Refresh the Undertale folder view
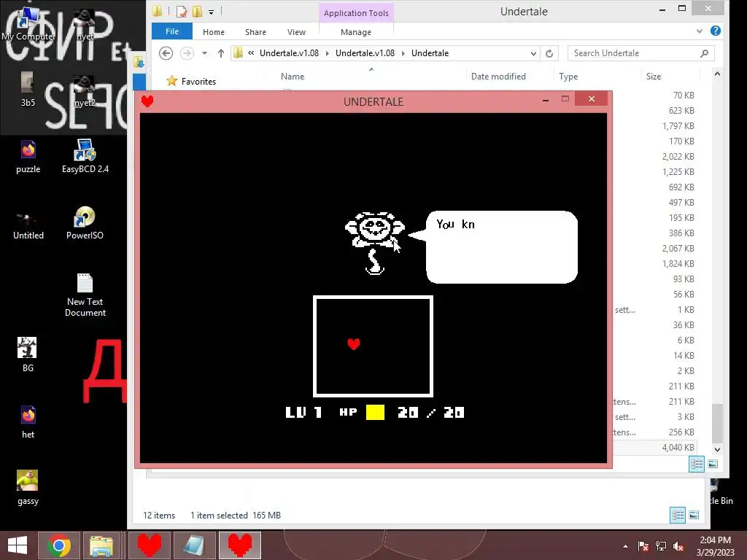747x560 pixels. point(549,53)
